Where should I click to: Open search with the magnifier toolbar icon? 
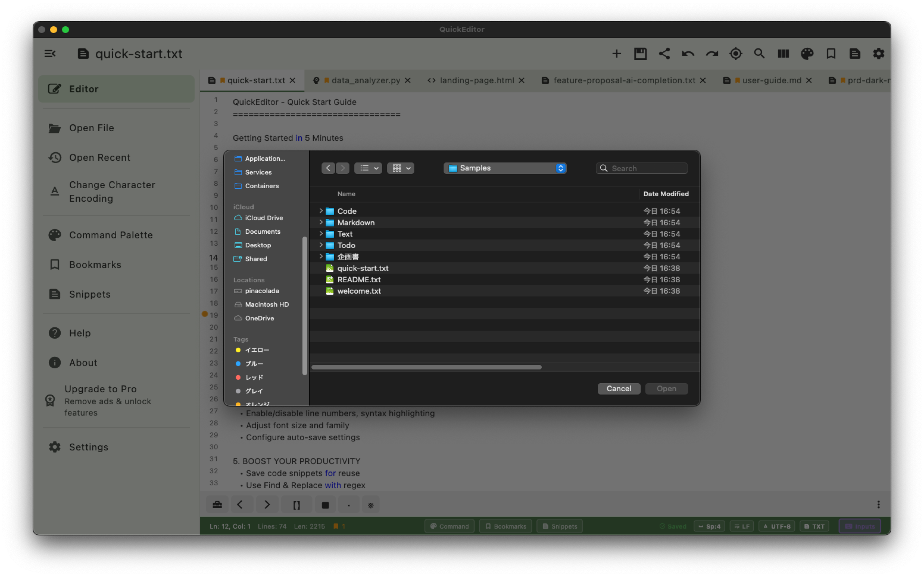[x=759, y=54]
